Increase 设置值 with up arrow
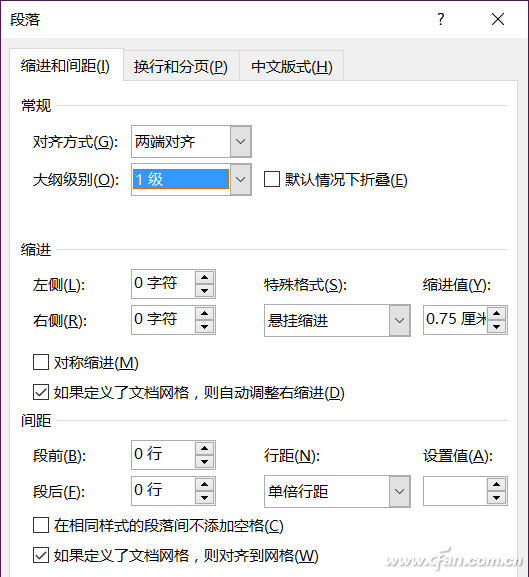This screenshot has width=529, height=577. click(x=496, y=484)
